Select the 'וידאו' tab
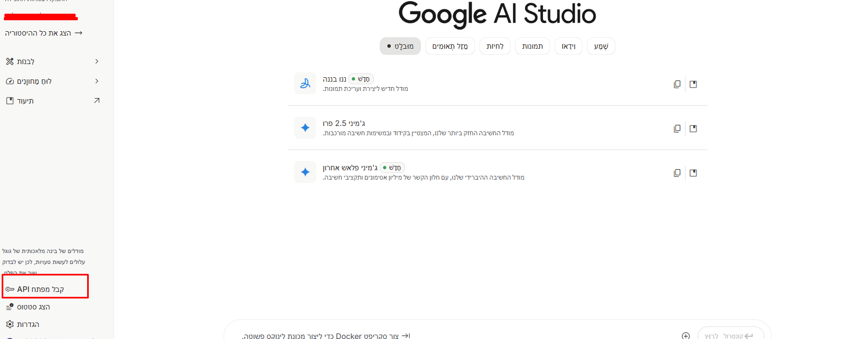 point(569,46)
